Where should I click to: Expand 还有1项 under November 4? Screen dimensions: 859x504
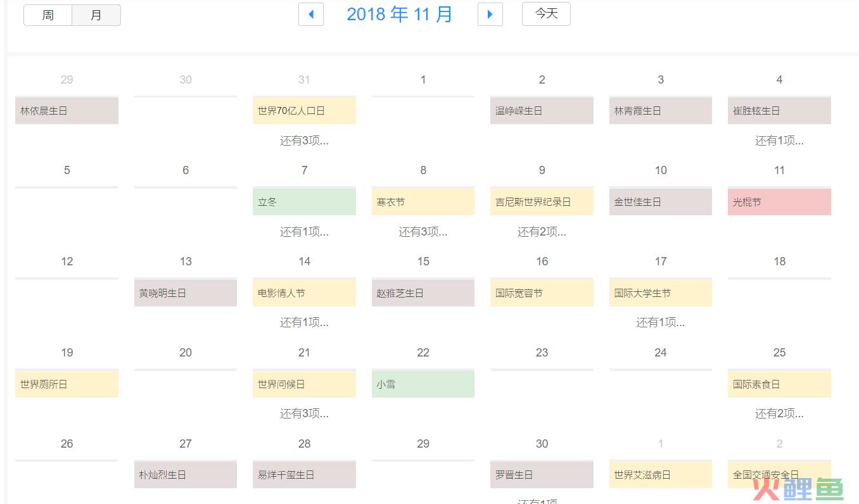[779, 141]
